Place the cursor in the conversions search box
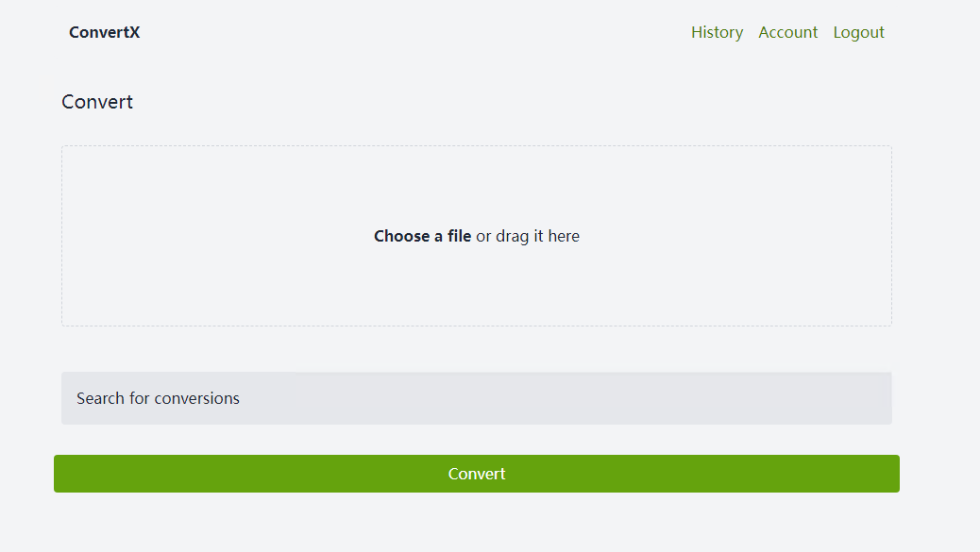 coord(476,398)
